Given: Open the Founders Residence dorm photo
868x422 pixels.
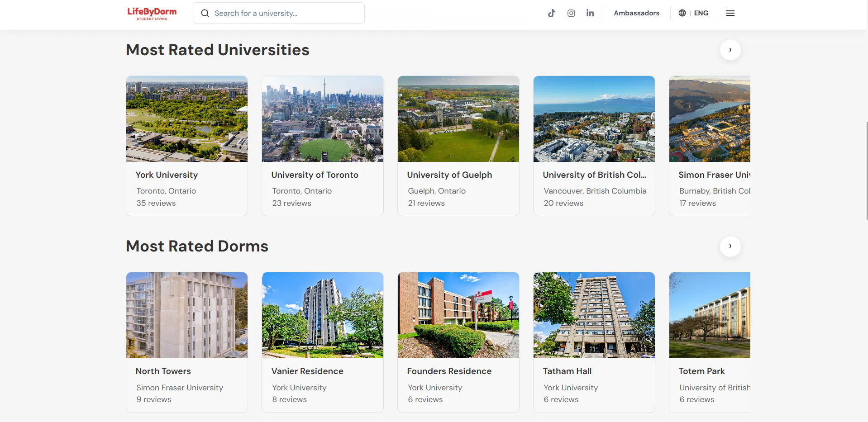Looking at the screenshot, I should click(x=458, y=315).
